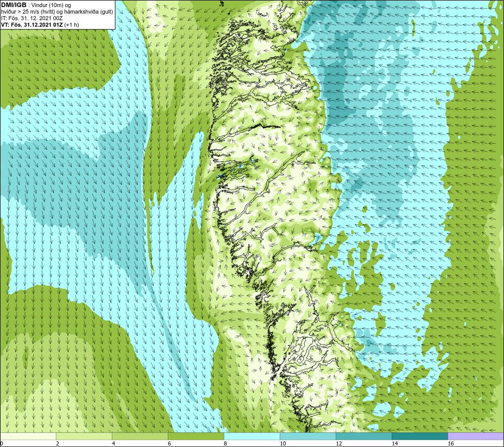This screenshot has height=447, width=504.
Task: Click the 'DMI/IGB' title text
Action: coord(14,5)
